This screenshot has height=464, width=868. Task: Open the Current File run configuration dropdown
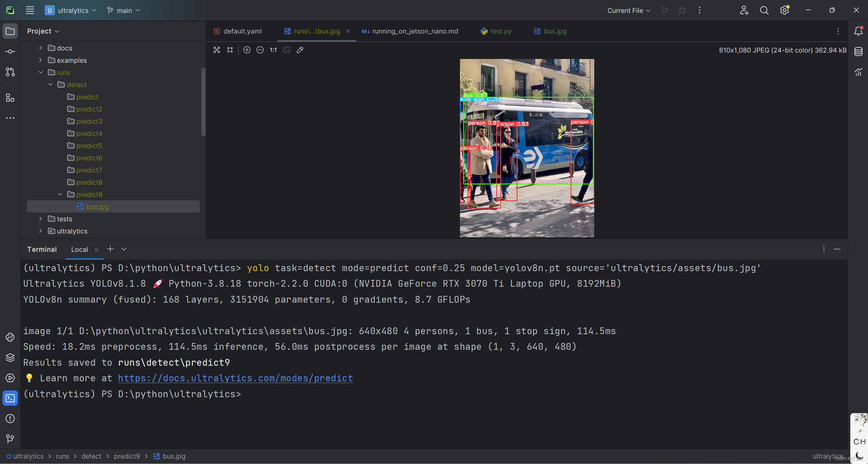[x=628, y=10]
